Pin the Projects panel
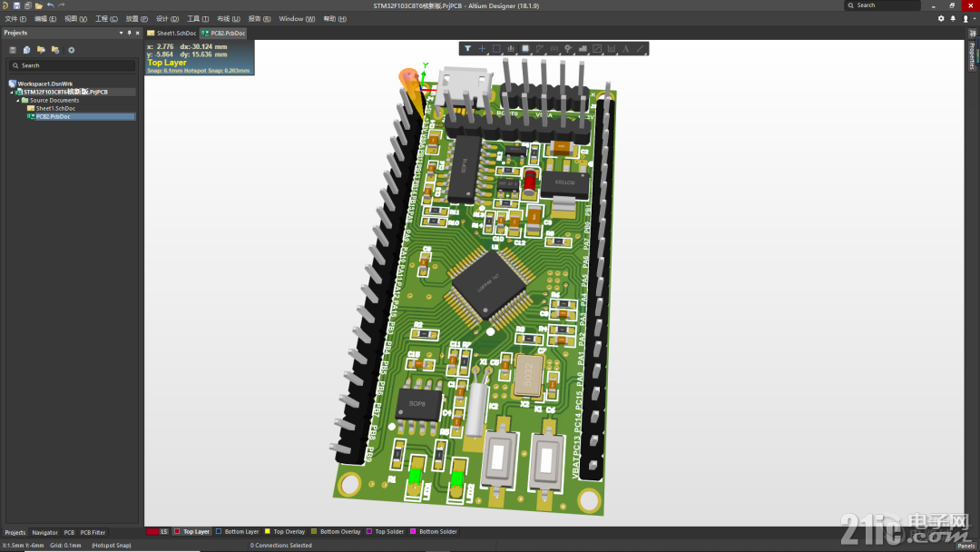This screenshot has width=980, height=552. click(x=130, y=33)
